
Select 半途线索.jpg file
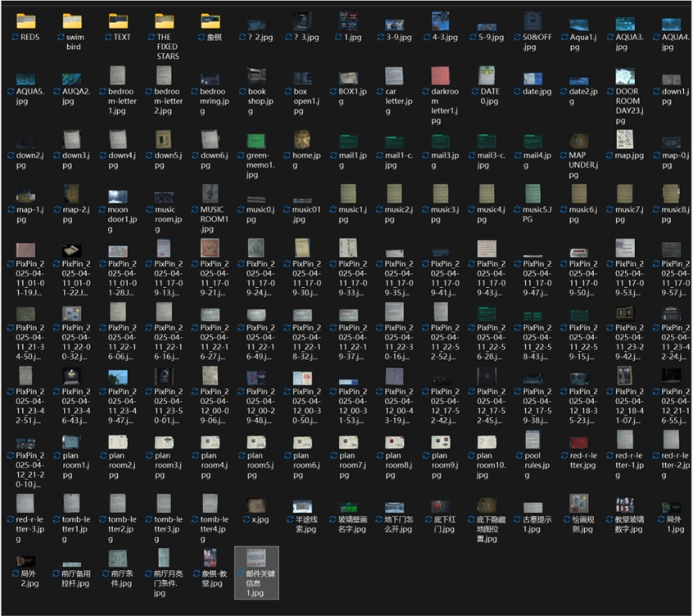pos(302,515)
